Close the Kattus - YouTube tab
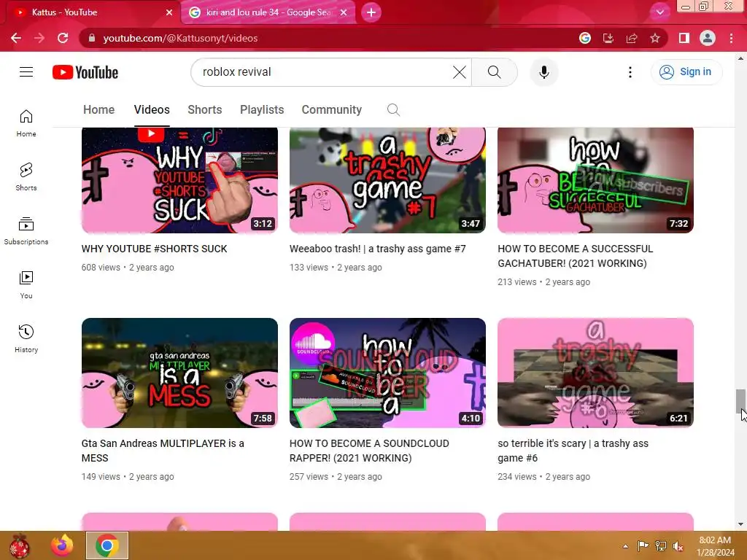 pyautogui.click(x=169, y=12)
